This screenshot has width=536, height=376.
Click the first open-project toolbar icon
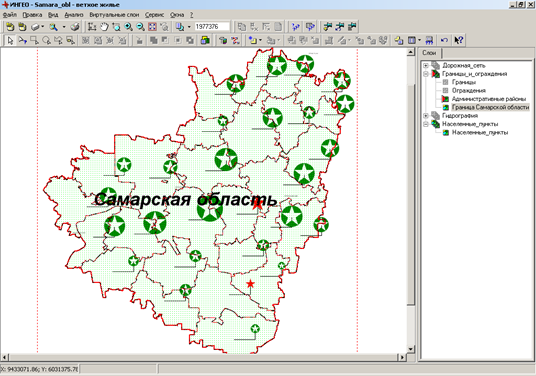[10, 27]
